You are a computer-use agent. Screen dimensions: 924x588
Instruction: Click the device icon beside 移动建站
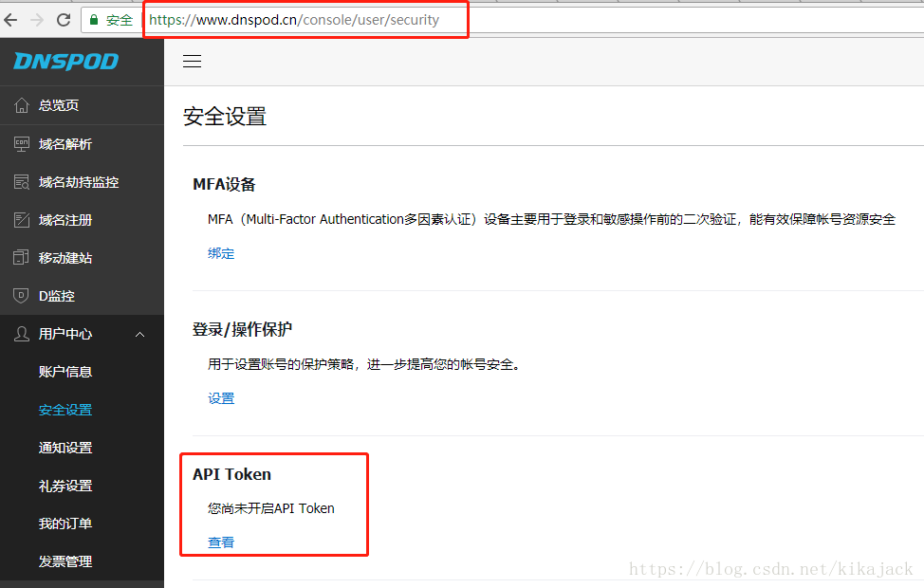click(21, 257)
